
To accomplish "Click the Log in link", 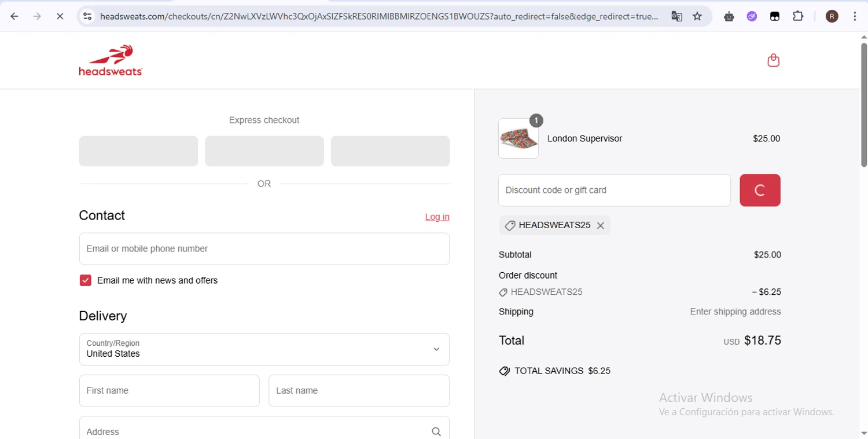I will 437,217.
